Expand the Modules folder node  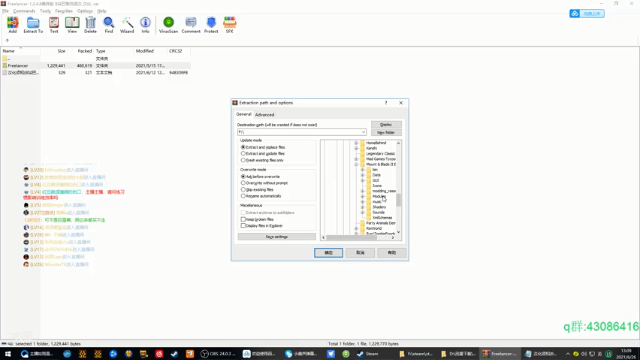click(x=362, y=196)
